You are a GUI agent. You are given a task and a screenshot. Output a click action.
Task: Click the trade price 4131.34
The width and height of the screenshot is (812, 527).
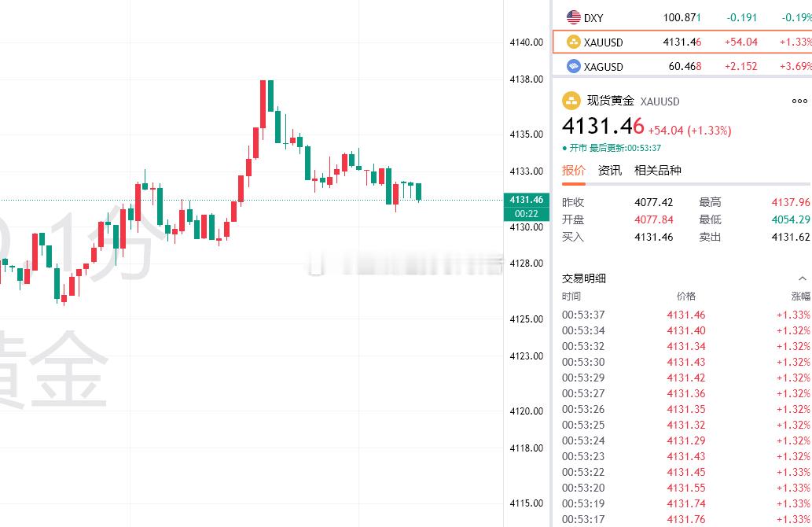(x=686, y=347)
